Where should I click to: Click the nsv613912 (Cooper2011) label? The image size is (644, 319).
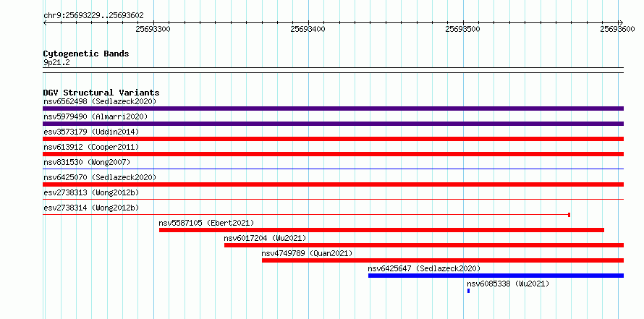coord(91,147)
